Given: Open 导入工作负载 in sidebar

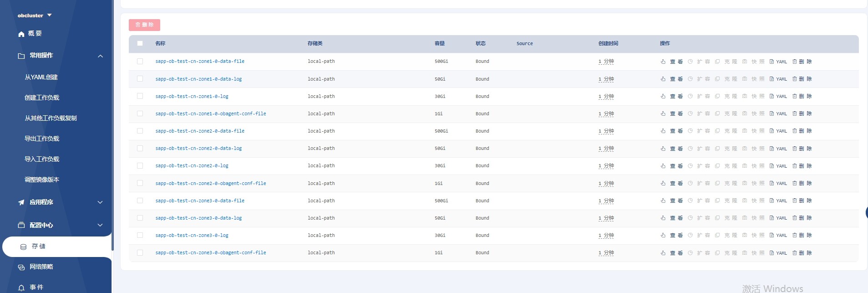Looking at the screenshot, I should [42, 159].
